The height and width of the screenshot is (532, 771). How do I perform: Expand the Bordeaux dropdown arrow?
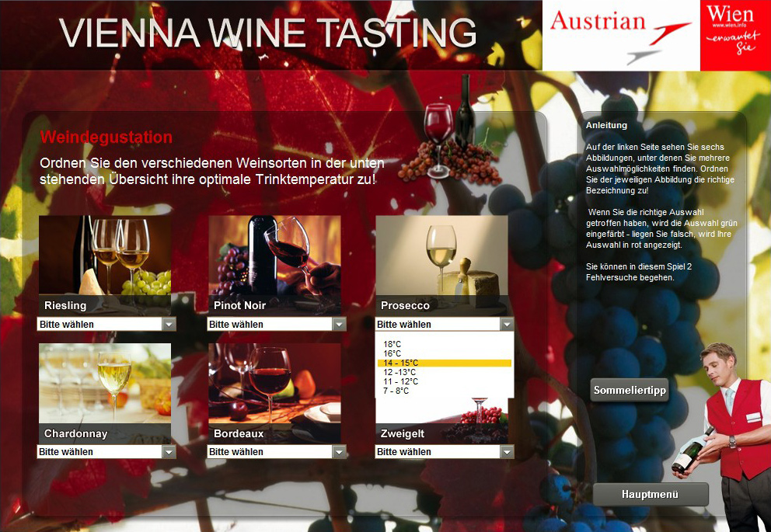(x=339, y=451)
